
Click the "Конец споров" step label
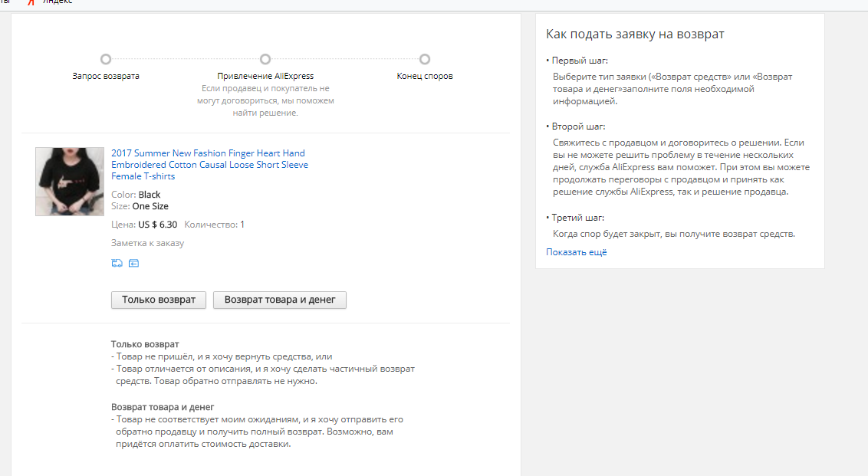[x=425, y=76]
